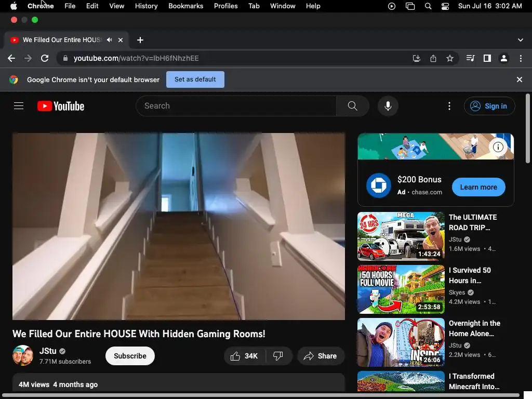Open the media controls icon in the toolbar
Viewport: 532px width, 399px height.
tap(470, 58)
